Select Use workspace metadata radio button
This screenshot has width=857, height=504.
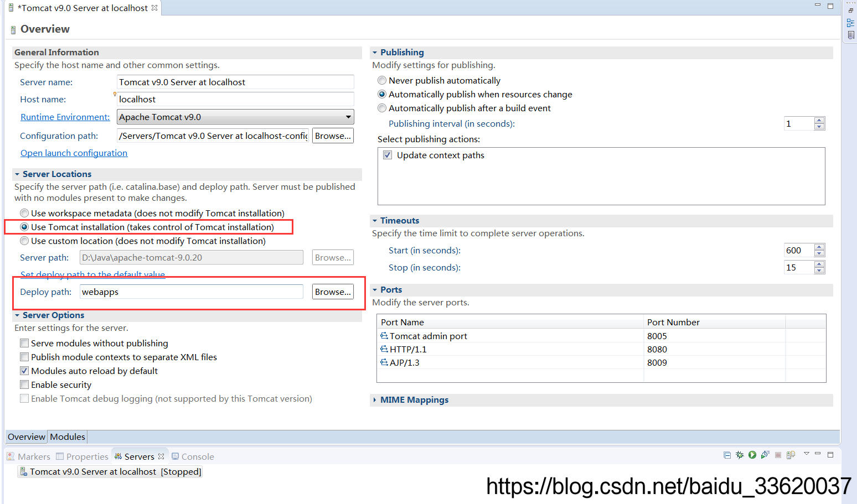point(24,213)
